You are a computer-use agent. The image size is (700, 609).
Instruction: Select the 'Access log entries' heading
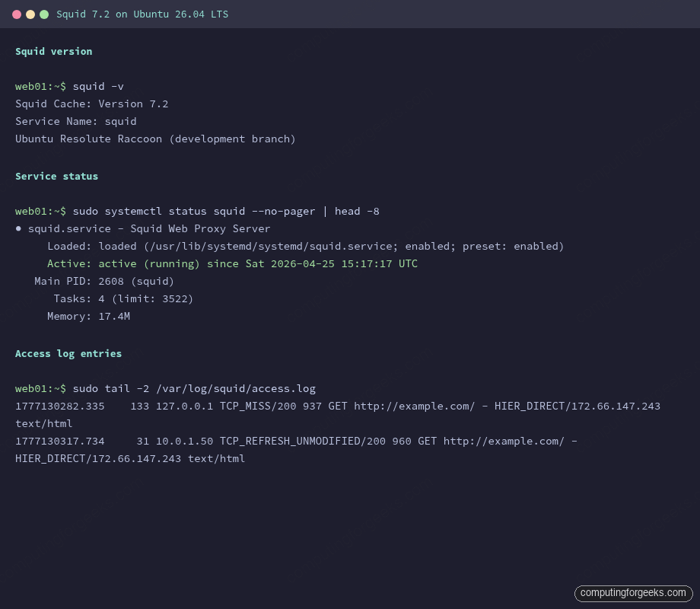point(68,353)
